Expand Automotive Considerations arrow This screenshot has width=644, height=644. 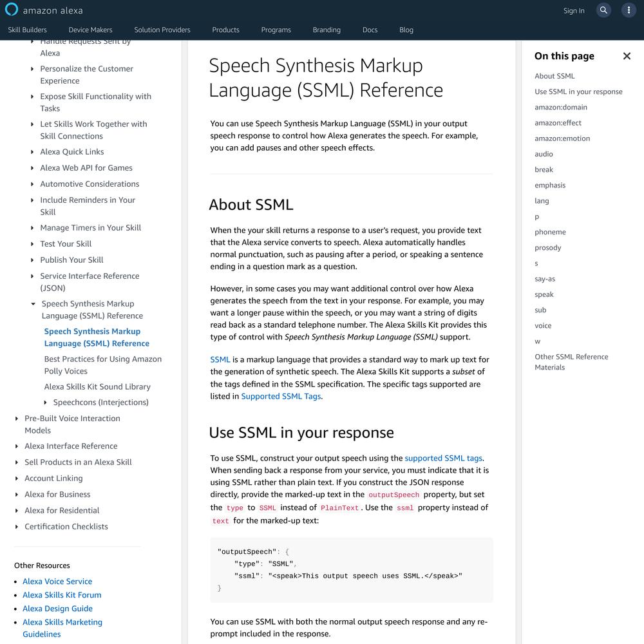32,184
